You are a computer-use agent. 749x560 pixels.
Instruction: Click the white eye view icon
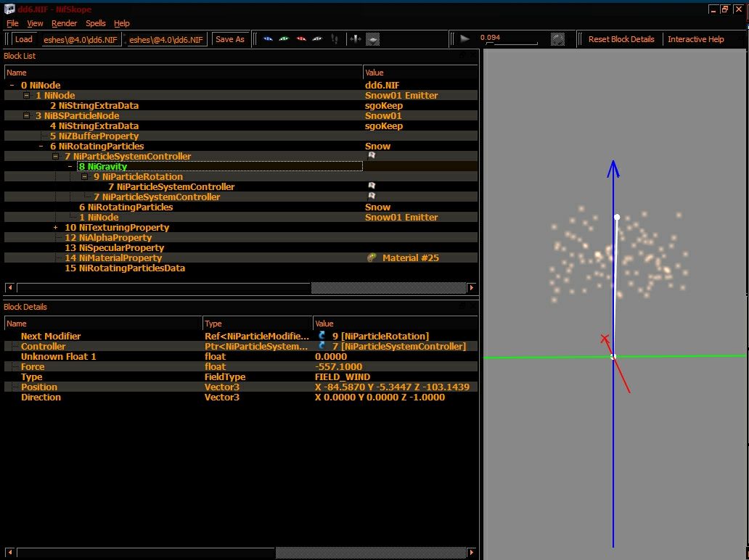[x=317, y=39]
